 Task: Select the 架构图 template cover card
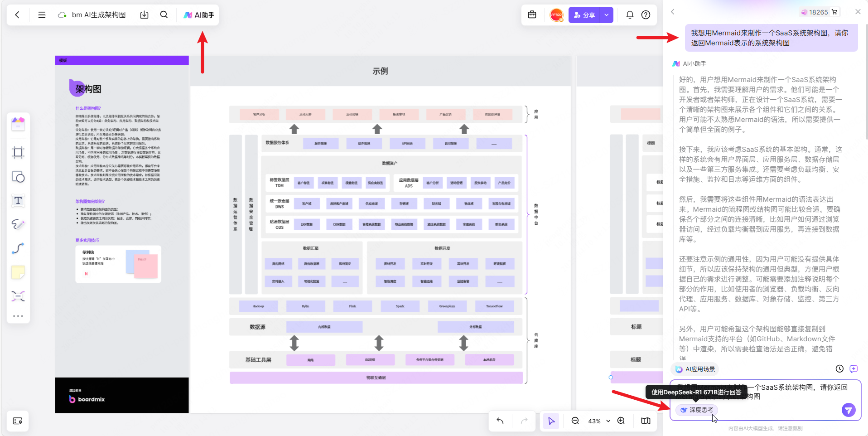pyautogui.click(x=122, y=234)
